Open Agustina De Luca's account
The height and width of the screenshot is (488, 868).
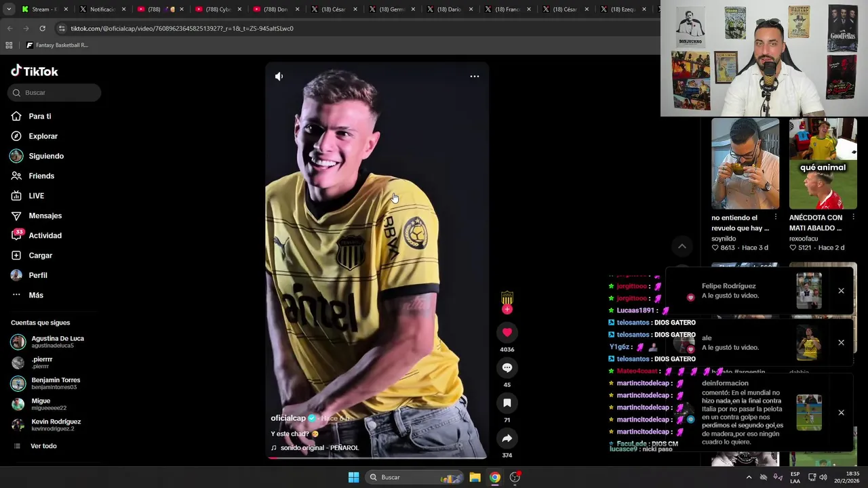click(x=47, y=342)
